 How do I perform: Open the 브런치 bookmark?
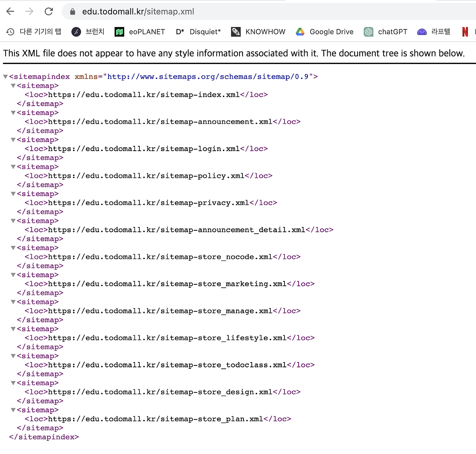click(87, 32)
